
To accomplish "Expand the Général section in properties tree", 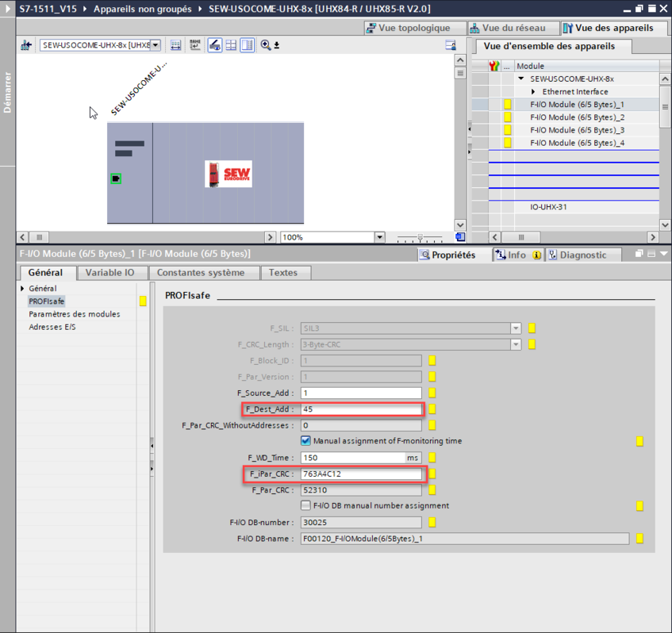I will tap(23, 289).
